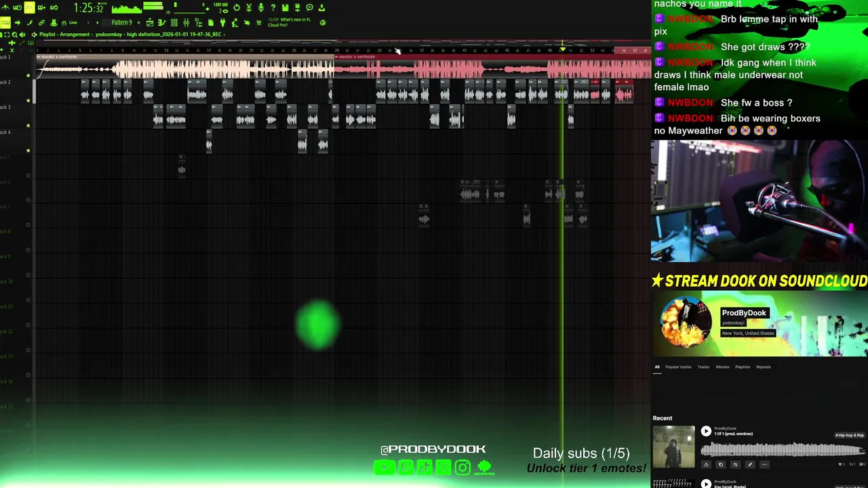Click the song time display 1:25:32

coord(90,8)
